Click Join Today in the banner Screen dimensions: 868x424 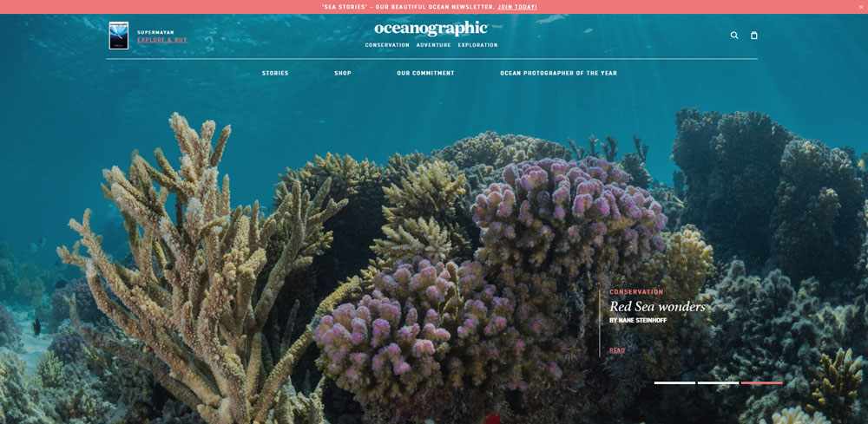pos(517,7)
